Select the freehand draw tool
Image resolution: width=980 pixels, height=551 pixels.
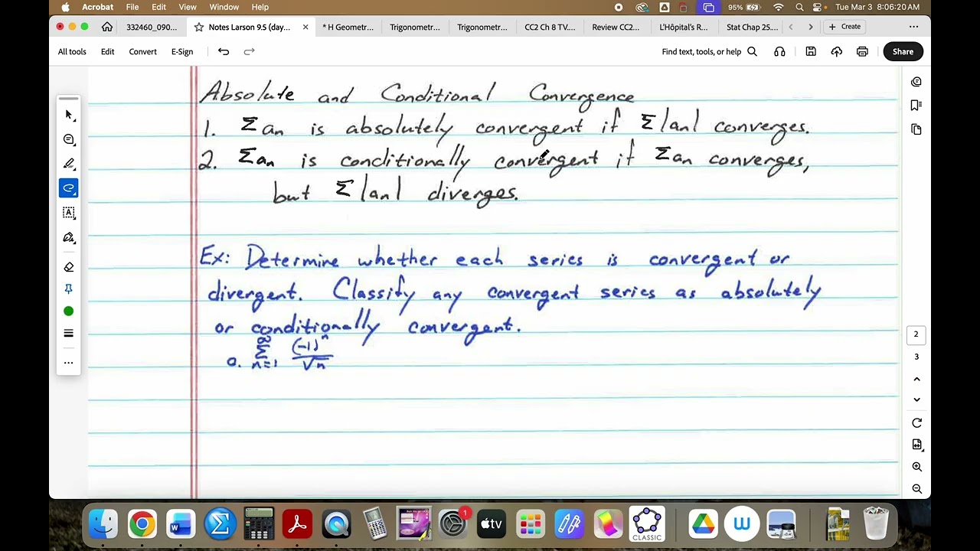click(x=69, y=188)
